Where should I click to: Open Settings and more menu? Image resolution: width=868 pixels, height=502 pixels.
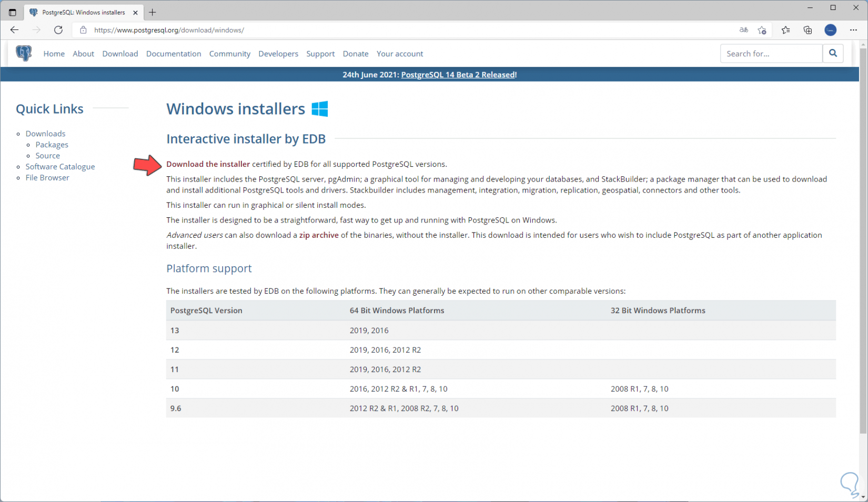point(853,30)
